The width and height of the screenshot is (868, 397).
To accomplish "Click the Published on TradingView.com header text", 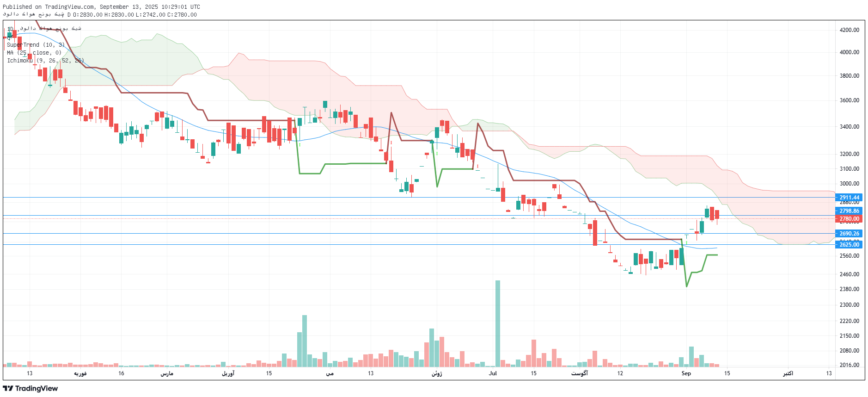I will click(x=101, y=7).
